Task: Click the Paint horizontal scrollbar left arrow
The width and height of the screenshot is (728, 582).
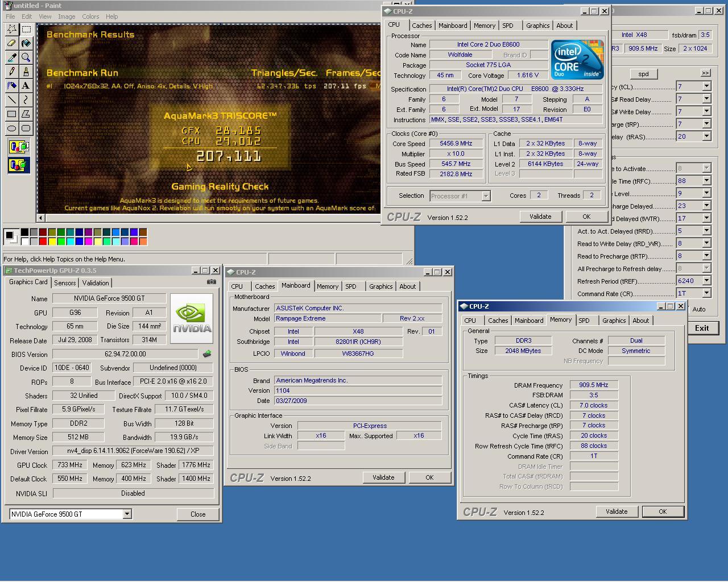Action: (41, 218)
